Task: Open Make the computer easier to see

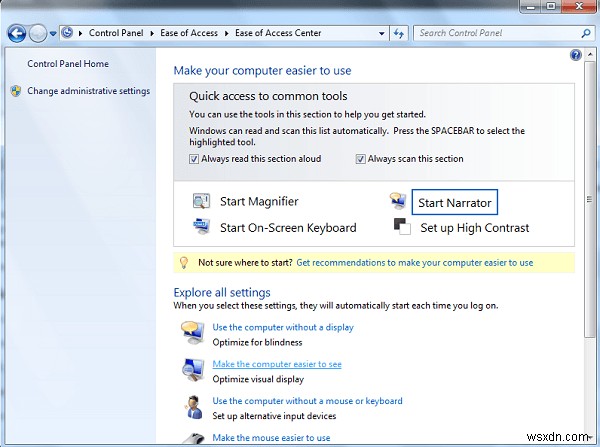Action: click(x=277, y=364)
